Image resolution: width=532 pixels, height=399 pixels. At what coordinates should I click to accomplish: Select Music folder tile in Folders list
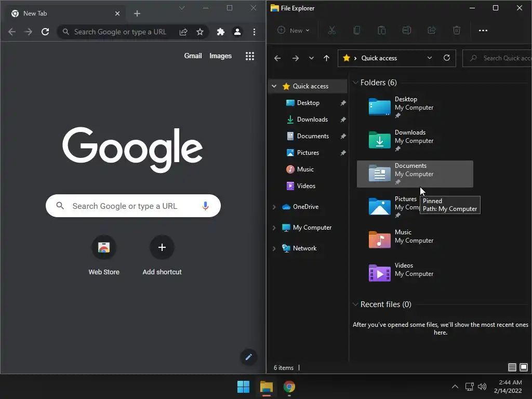point(415,240)
